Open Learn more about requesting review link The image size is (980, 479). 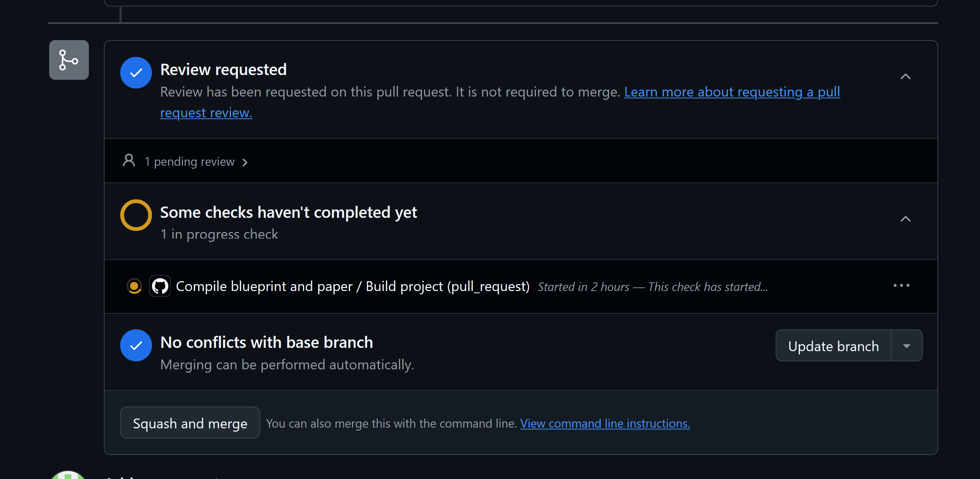tap(732, 92)
